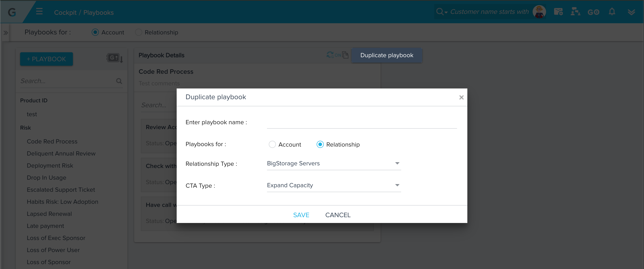Open the hamburger navigation menu

coord(39,12)
